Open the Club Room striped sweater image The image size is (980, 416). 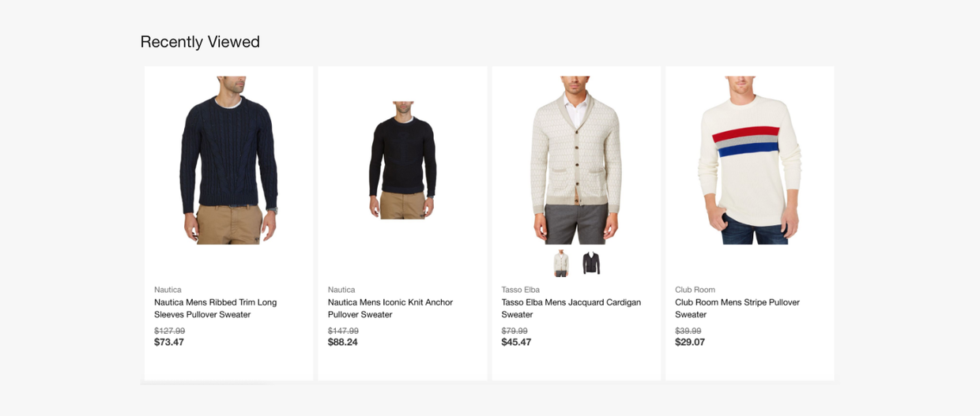[x=749, y=159]
